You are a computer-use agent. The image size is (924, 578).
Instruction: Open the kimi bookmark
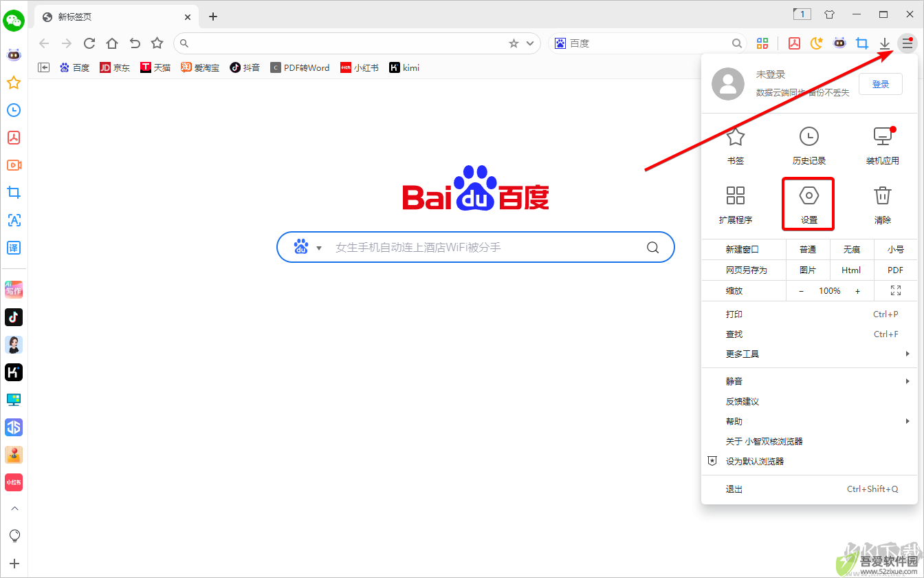click(x=404, y=67)
